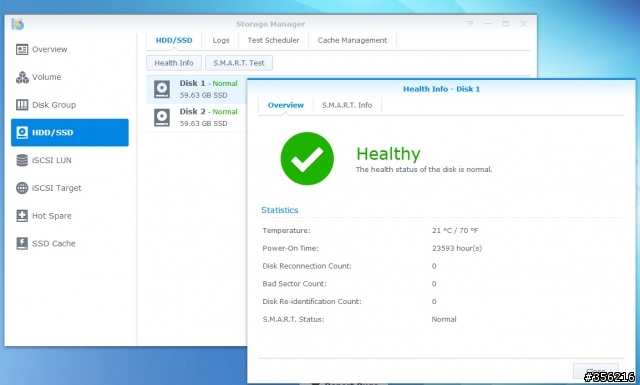Click S.M.A.R.T. Status value Normal
This screenshot has width=640, height=385.
tap(444, 319)
